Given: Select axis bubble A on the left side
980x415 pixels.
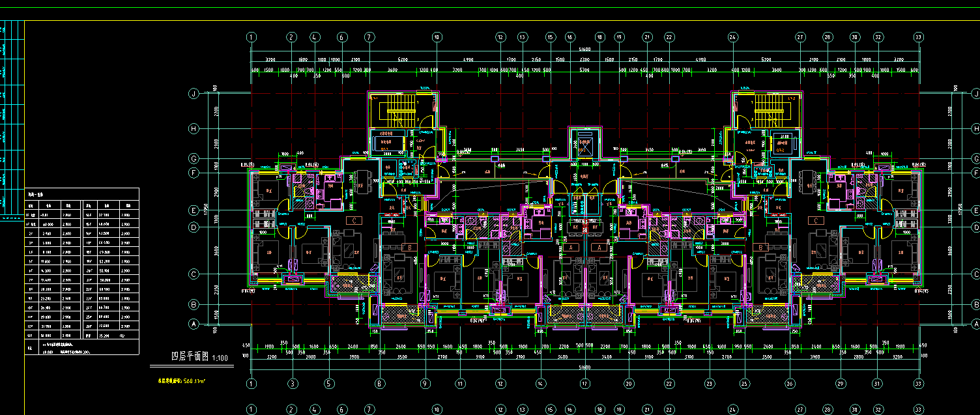Looking at the screenshot, I should click(194, 324).
